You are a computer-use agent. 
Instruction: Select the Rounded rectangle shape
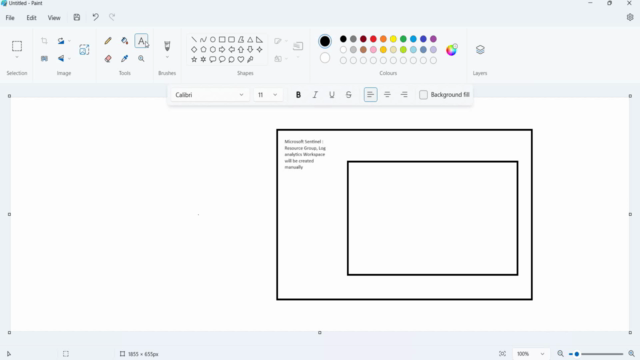(x=231, y=40)
